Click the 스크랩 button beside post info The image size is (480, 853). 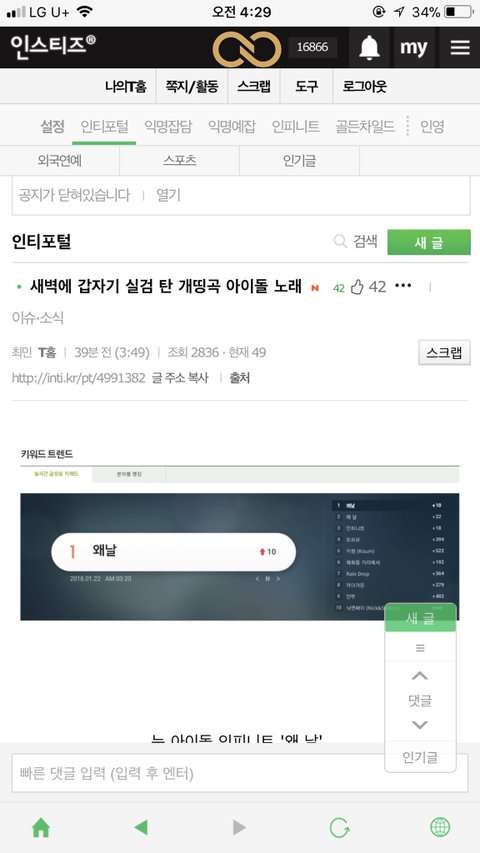coord(444,352)
